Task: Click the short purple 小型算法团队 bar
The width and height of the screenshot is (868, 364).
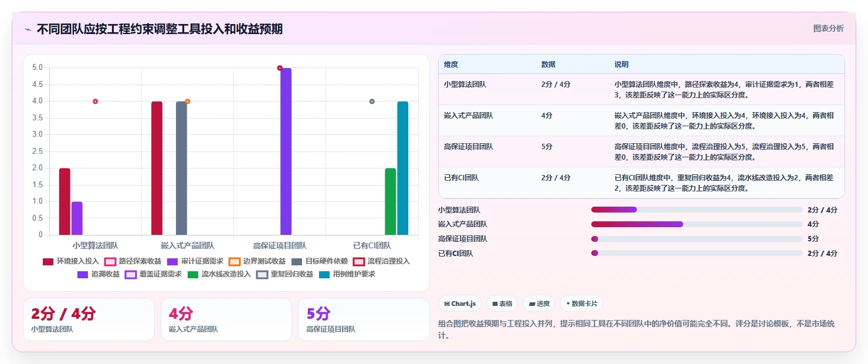Action: pyautogui.click(x=77, y=218)
